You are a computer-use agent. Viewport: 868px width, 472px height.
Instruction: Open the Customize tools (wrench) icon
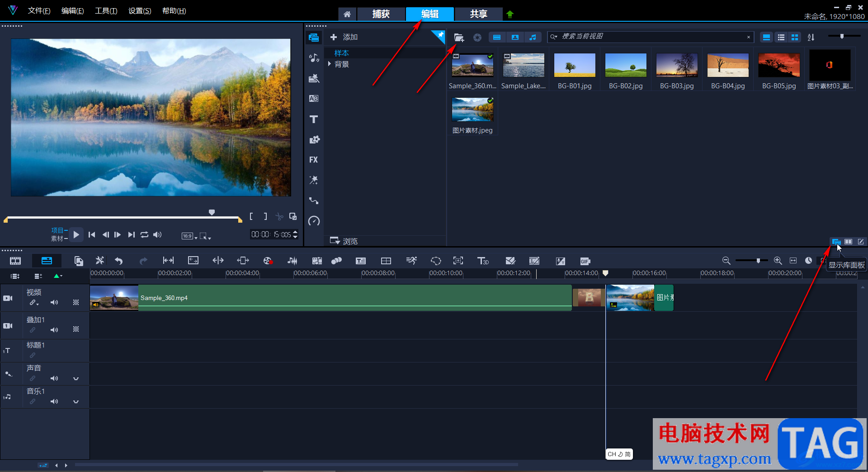point(100,261)
